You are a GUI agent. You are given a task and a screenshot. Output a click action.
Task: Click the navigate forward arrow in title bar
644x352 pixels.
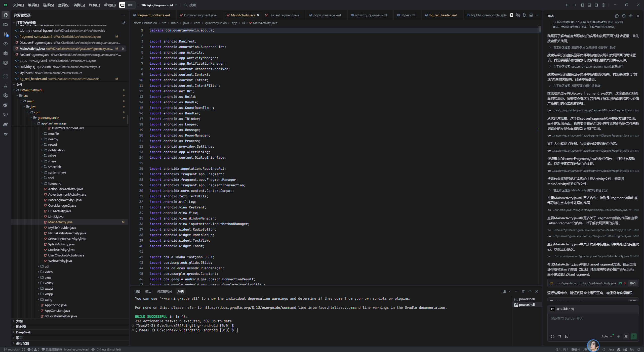574,5
